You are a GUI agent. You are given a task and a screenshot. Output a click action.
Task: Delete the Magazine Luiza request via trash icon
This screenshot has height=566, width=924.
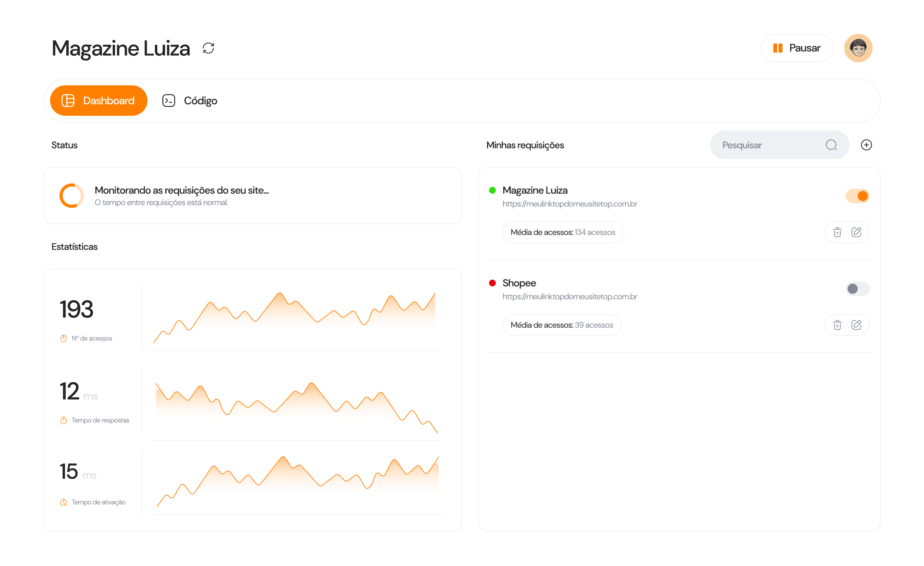click(x=837, y=232)
